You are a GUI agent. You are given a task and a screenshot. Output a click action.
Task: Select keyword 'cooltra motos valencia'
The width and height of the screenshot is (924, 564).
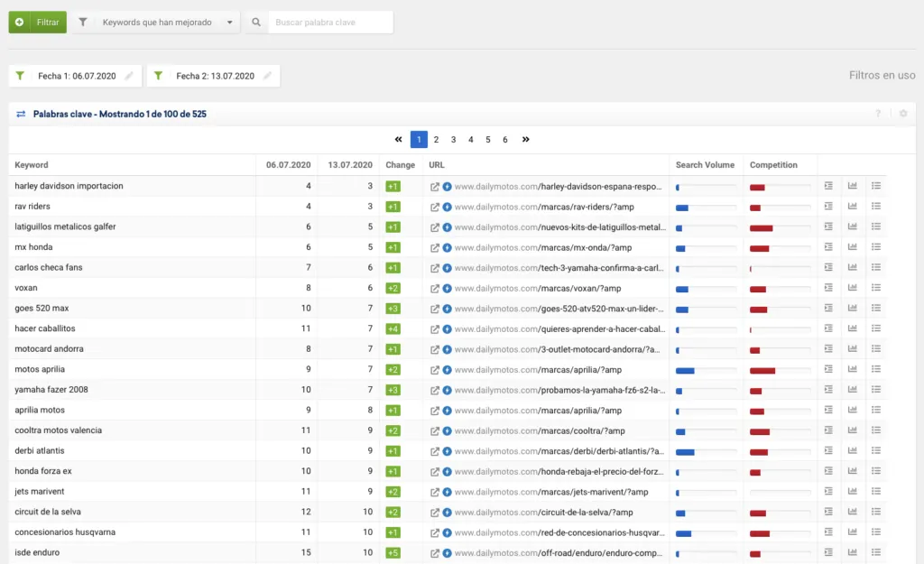click(x=59, y=430)
